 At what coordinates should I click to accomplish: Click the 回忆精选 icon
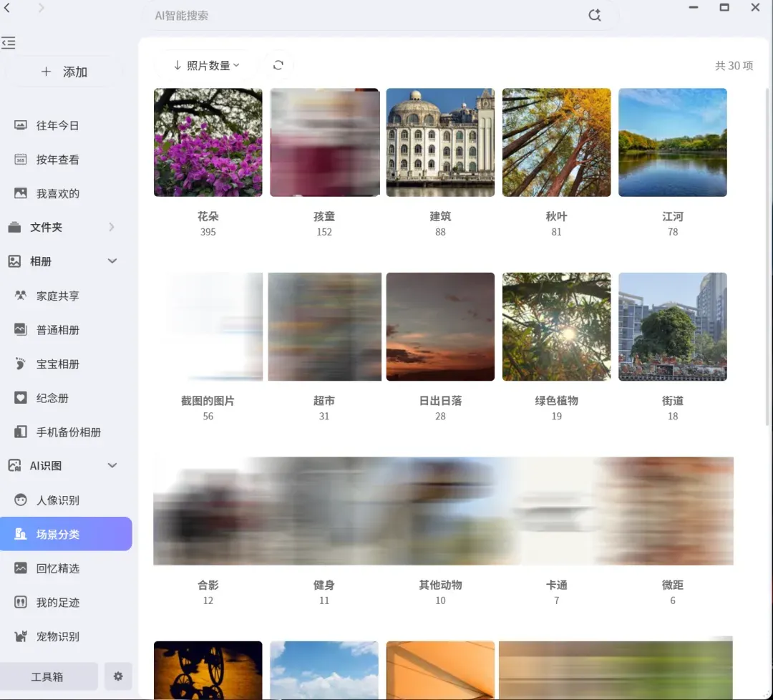coord(21,568)
